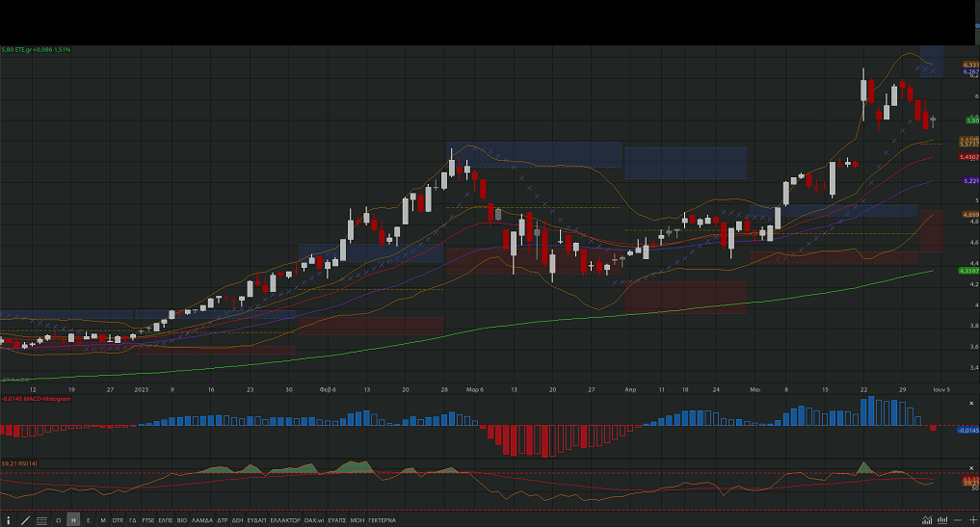This screenshot has width=980, height=527.
Task: Click the -0,0145 MACD value tag
Action: (x=968, y=430)
